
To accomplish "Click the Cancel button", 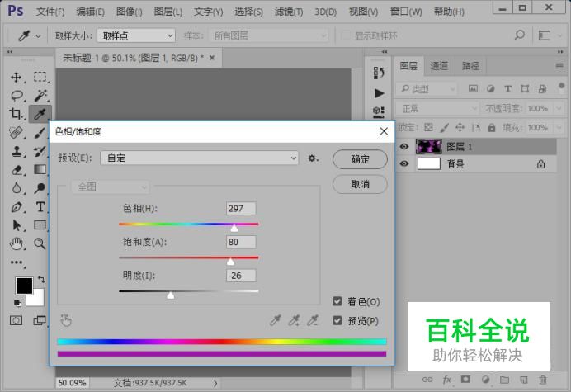I will click(x=360, y=184).
